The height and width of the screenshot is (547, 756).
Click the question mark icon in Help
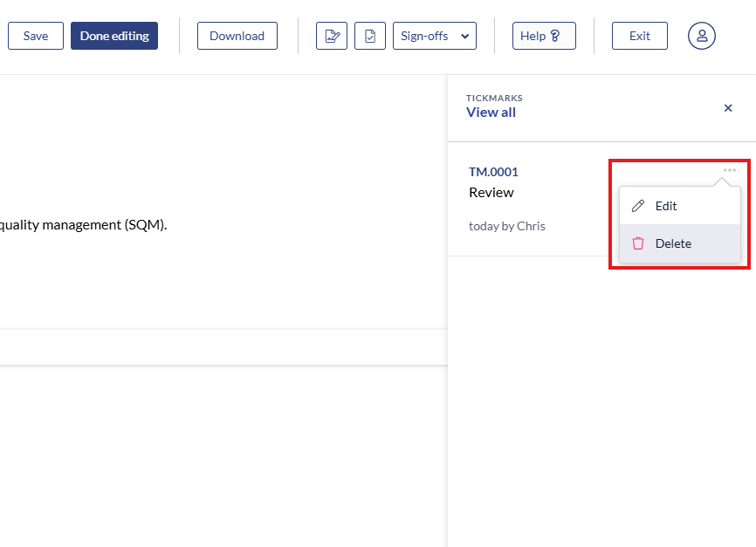(x=554, y=36)
